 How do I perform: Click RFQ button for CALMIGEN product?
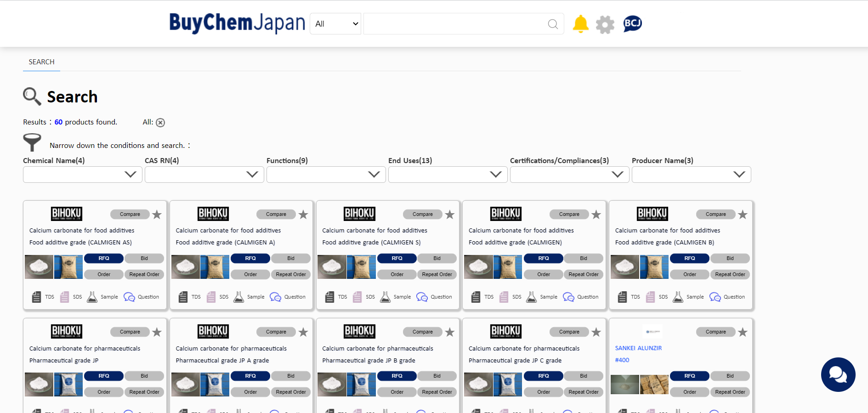[543, 258]
